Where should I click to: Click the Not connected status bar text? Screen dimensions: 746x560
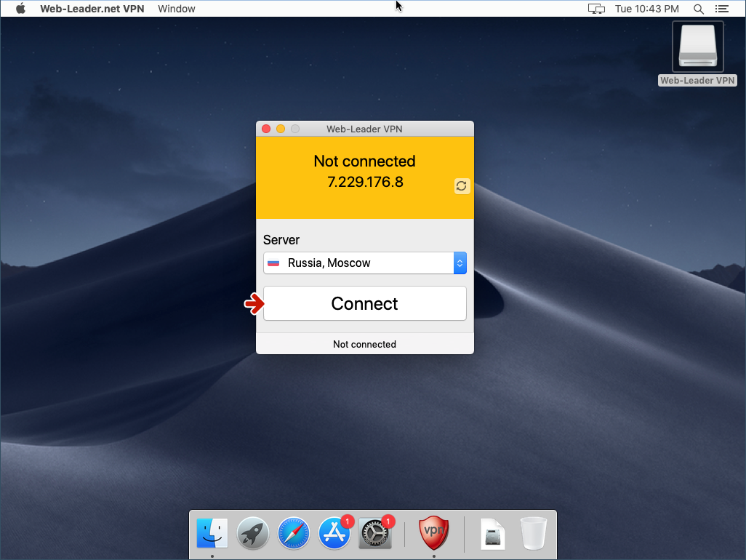pyautogui.click(x=364, y=344)
